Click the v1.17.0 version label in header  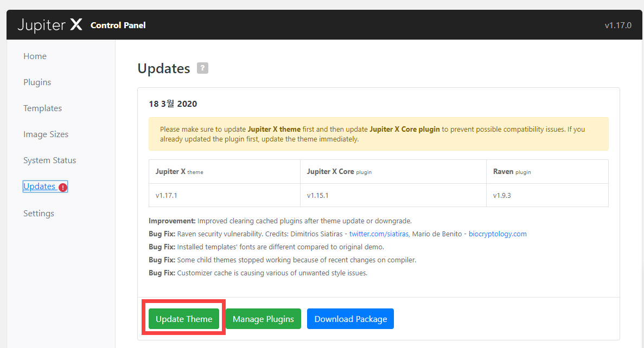coord(618,25)
